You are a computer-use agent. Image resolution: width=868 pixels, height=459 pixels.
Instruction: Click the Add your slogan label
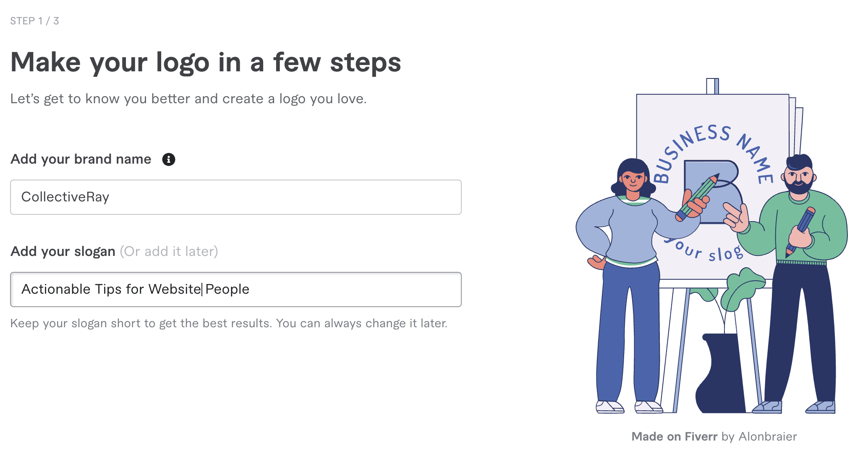[x=63, y=251]
